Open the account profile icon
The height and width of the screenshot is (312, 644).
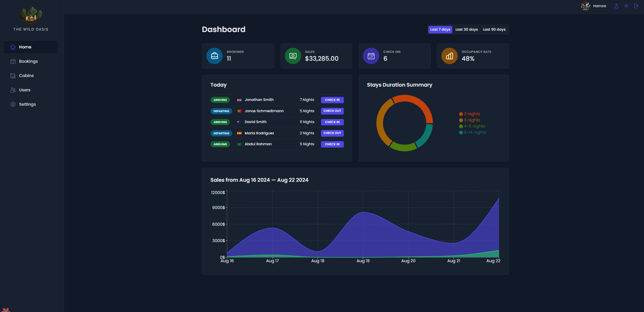[x=616, y=6]
